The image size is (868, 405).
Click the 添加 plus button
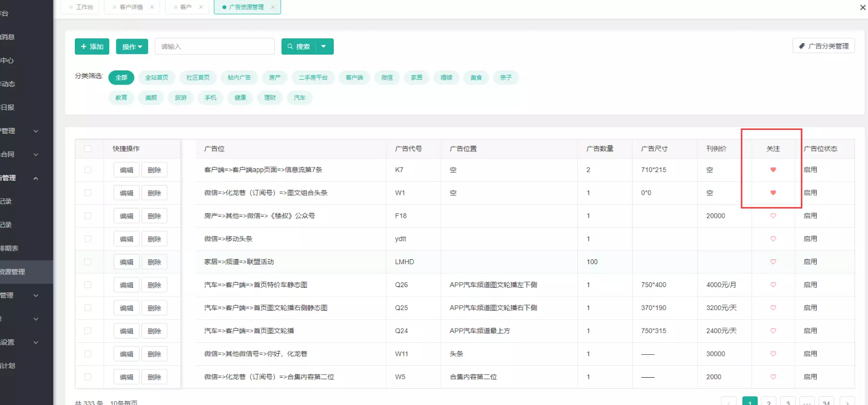click(x=92, y=46)
